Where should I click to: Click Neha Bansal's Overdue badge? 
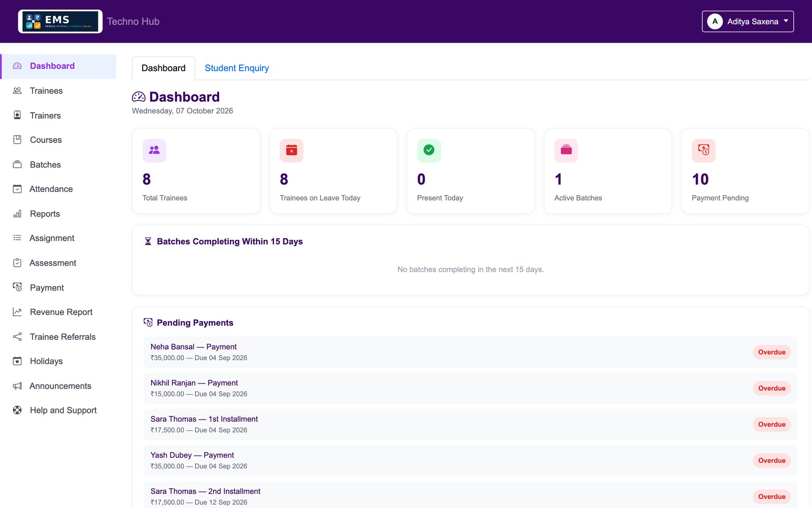point(771,352)
